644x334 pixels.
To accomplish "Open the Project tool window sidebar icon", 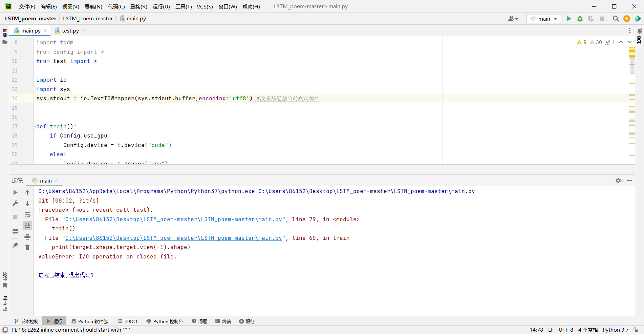I will coord(5,37).
